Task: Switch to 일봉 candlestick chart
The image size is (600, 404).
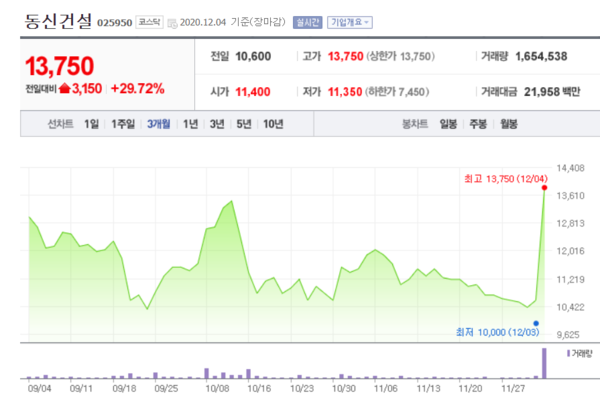Action: [x=448, y=124]
